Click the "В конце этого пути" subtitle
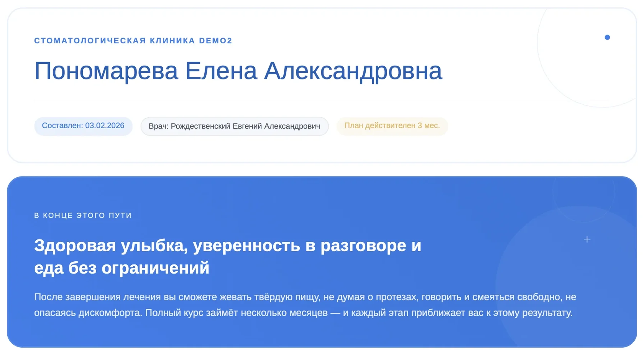Viewport: 644px width, 353px height. (83, 216)
